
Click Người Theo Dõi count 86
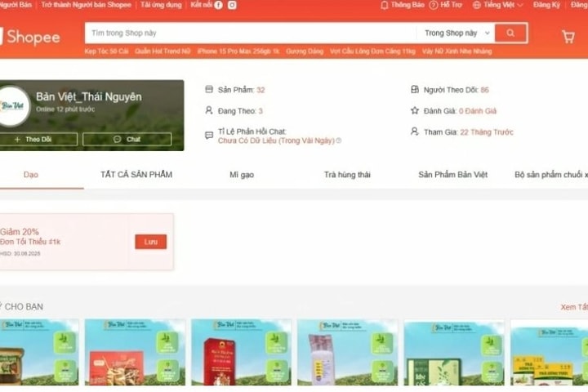coord(484,90)
